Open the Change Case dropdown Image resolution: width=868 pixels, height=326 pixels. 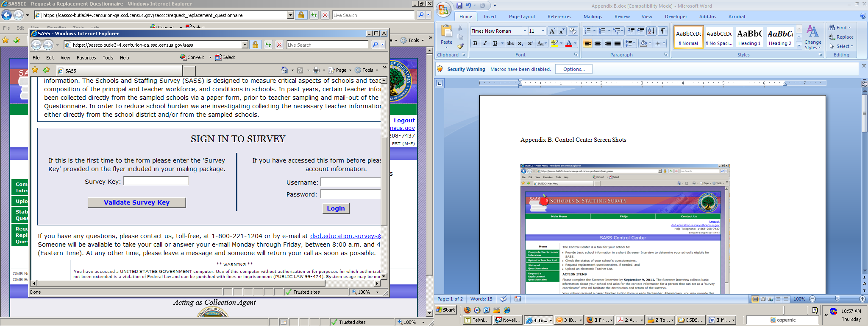[541, 43]
